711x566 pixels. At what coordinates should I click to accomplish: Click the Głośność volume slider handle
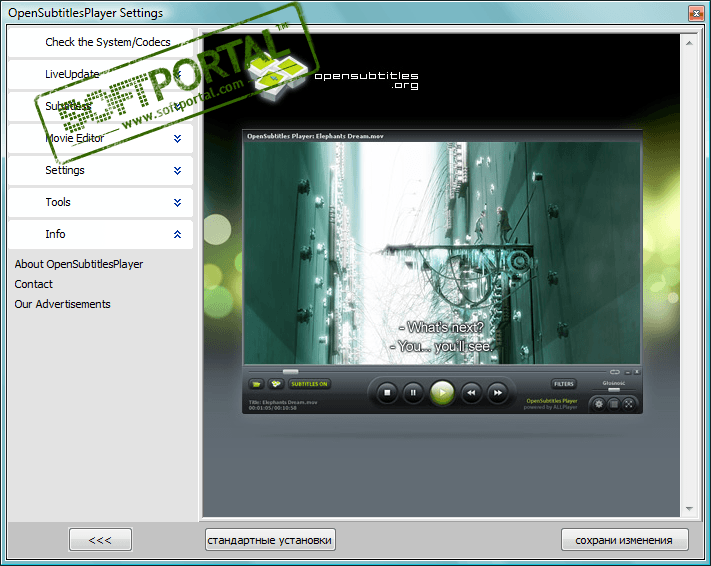tap(614, 390)
